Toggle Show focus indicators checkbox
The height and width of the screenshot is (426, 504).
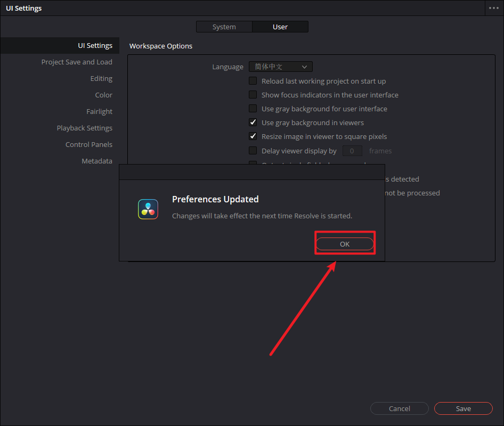[253, 95]
